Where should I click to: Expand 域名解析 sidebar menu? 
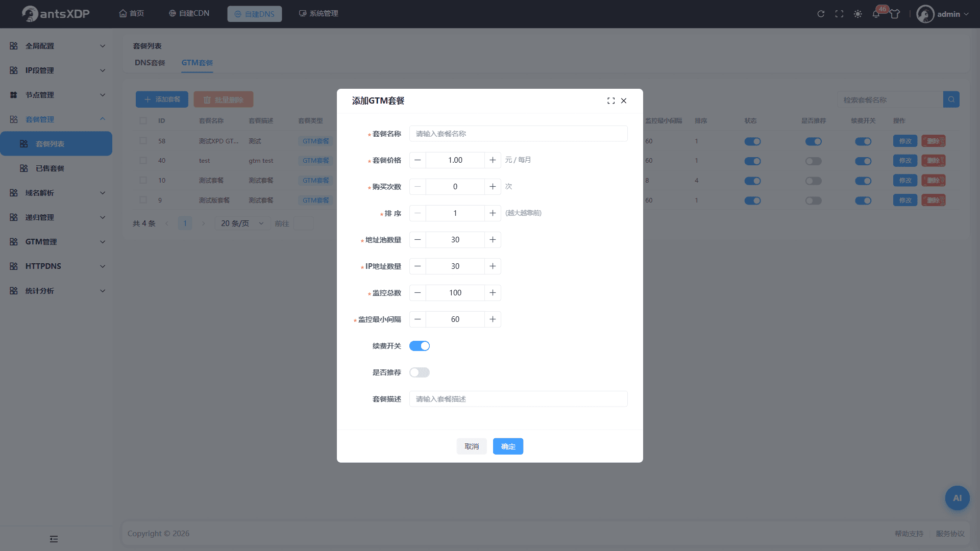pyautogui.click(x=56, y=193)
